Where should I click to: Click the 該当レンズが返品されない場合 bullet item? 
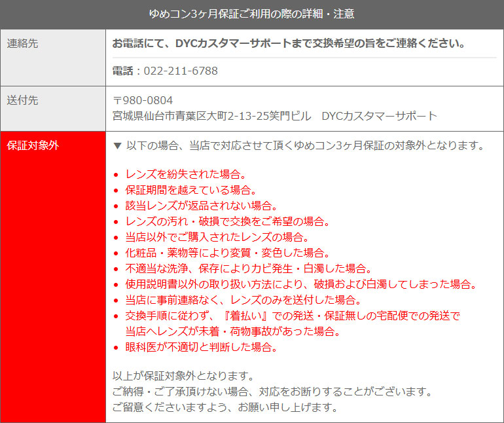point(202,206)
